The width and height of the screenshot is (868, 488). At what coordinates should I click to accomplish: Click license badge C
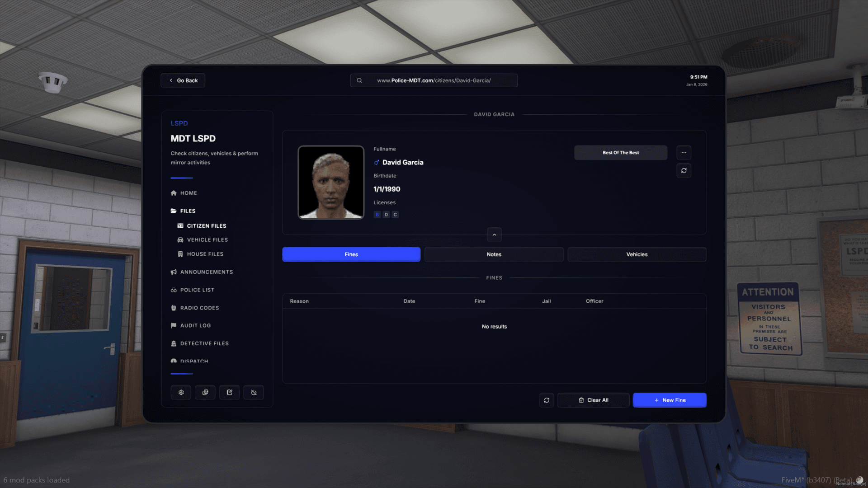(x=395, y=215)
